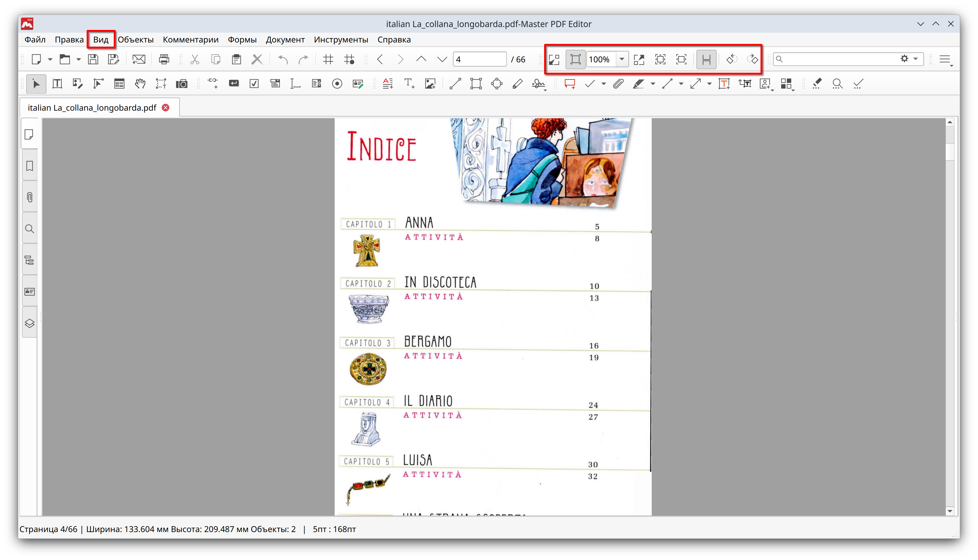The height and width of the screenshot is (560, 978).
Task: Print the document via printer icon
Action: click(164, 59)
